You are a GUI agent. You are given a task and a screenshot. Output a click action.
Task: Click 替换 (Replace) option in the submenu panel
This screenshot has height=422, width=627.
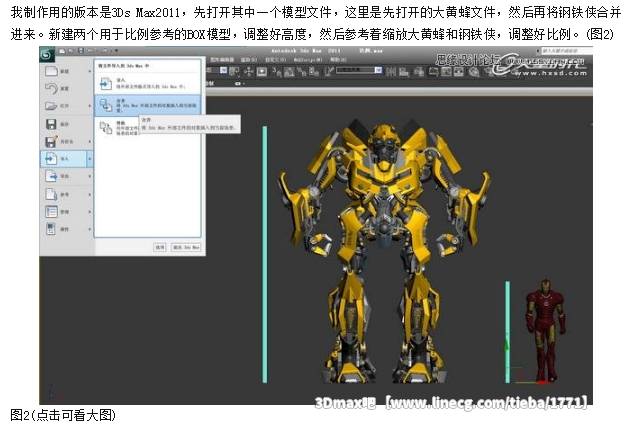[117, 128]
